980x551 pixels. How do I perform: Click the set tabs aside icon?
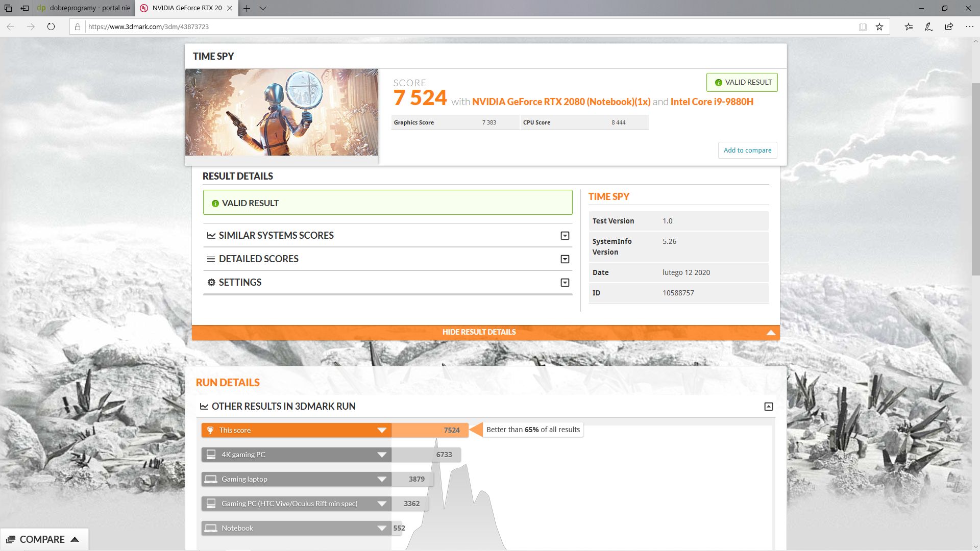(x=24, y=8)
